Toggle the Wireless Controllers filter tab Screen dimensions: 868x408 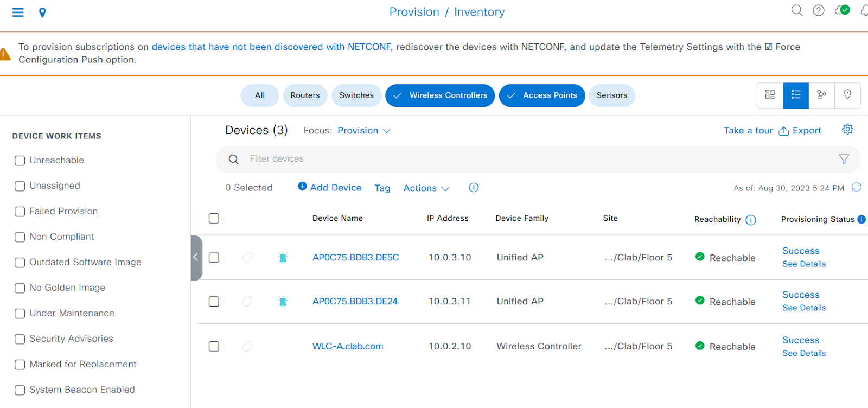(x=440, y=95)
